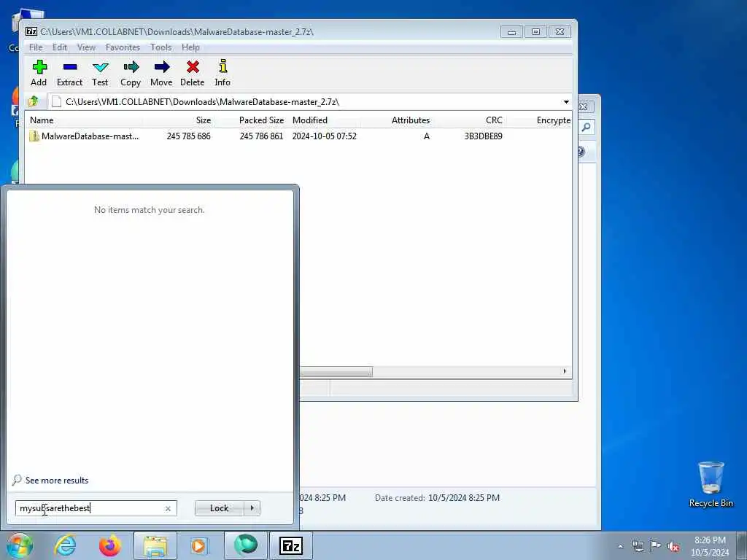Open the View menu
The width and height of the screenshot is (747, 560).
coord(86,47)
